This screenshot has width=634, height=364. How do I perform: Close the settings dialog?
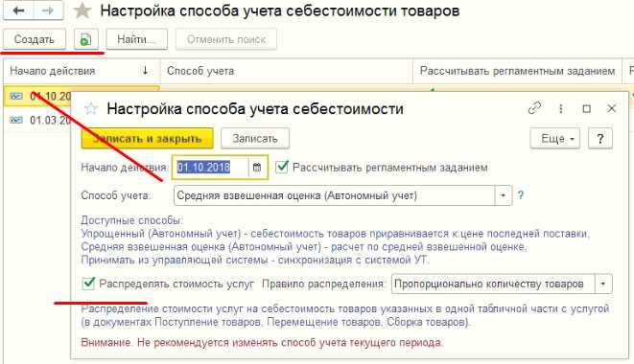pos(611,108)
